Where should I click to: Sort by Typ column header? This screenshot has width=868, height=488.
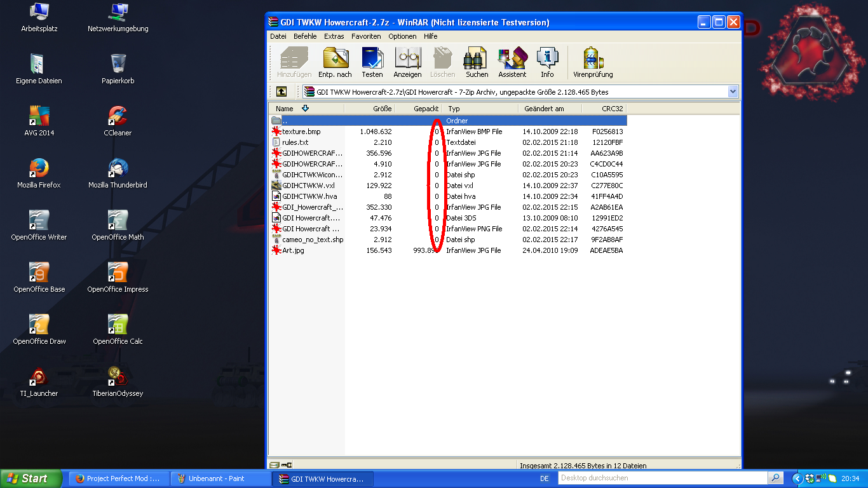coord(480,109)
